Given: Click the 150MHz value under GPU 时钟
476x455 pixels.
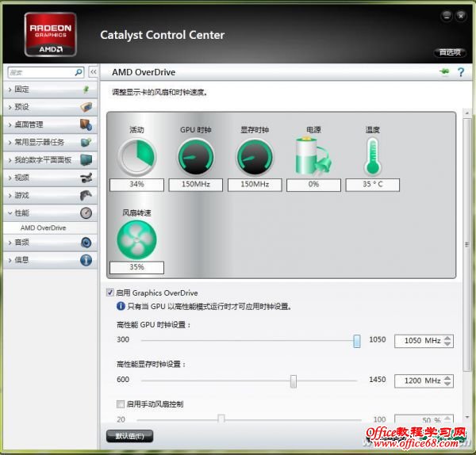Looking at the screenshot, I should pyautogui.click(x=196, y=185).
